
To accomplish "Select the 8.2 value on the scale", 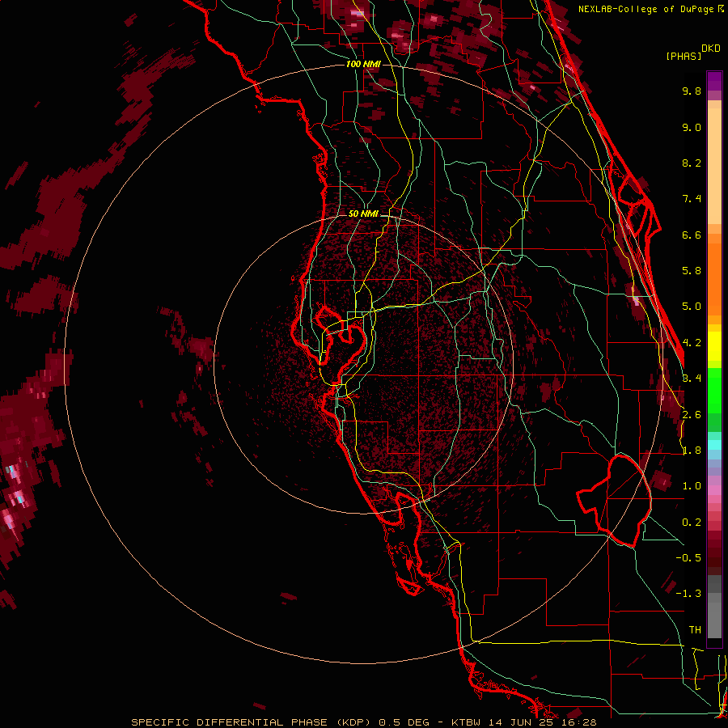I will click(x=692, y=163).
